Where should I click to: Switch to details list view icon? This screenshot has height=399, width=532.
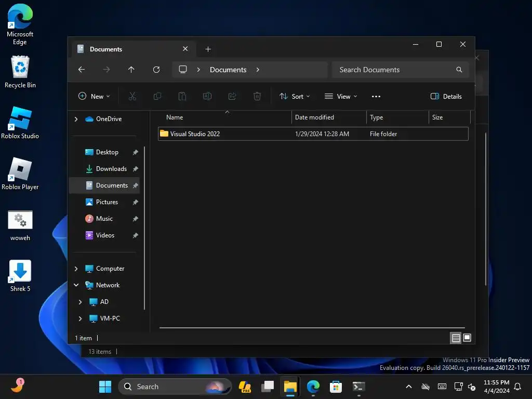point(456,338)
